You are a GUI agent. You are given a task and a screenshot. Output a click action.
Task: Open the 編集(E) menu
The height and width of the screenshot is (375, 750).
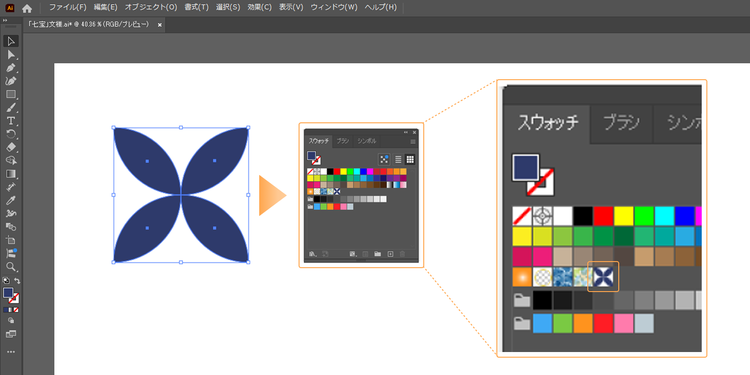click(105, 7)
